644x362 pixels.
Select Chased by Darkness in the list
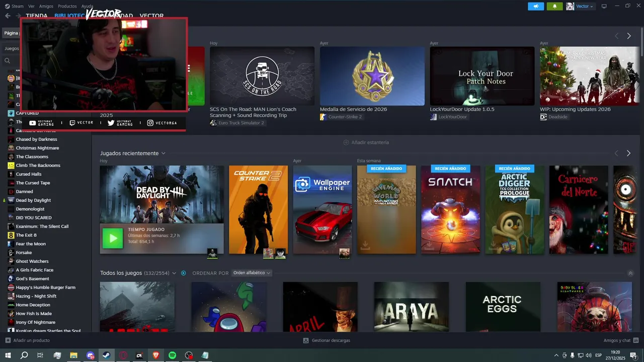pyautogui.click(x=36, y=139)
